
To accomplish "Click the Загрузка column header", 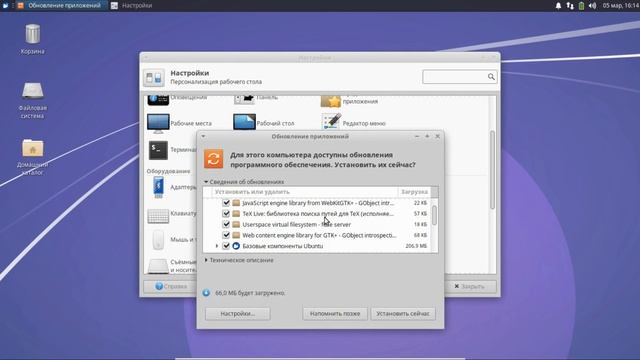I will tap(414, 192).
